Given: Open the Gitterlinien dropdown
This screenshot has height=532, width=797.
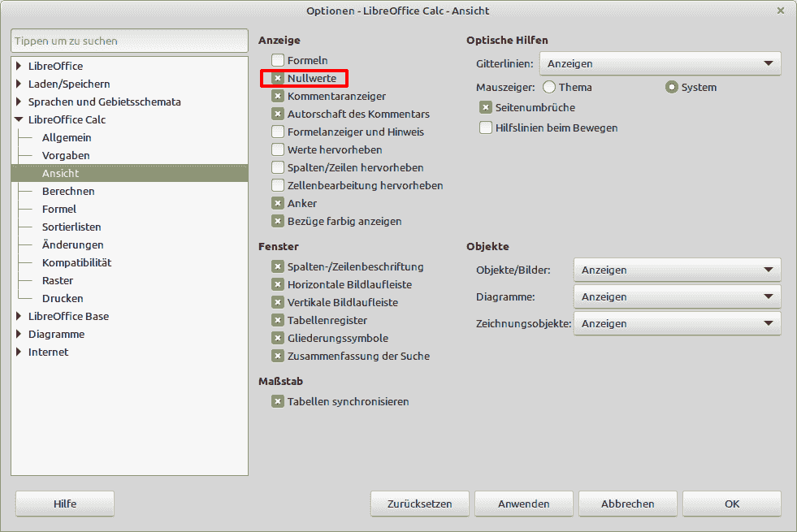Looking at the screenshot, I should tap(661, 63).
